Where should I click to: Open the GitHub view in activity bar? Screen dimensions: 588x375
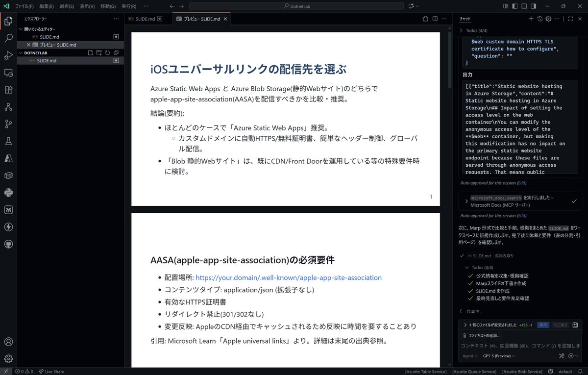tap(8, 244)
